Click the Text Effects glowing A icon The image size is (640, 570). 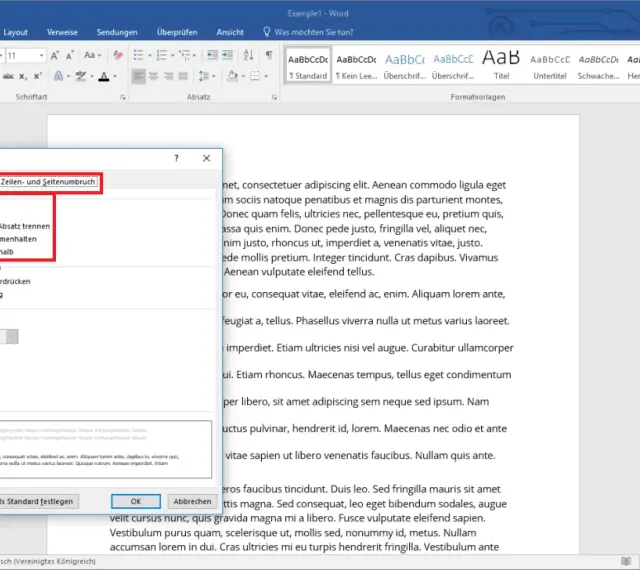coord(58,76)
